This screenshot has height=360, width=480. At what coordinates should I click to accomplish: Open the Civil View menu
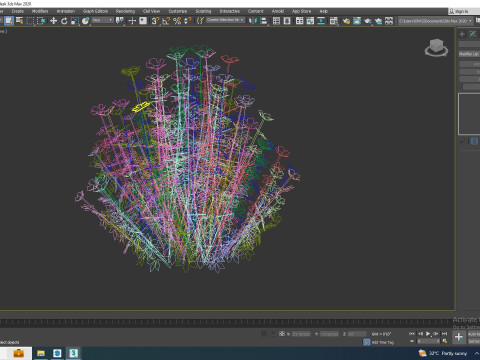[x=151, y=11]
